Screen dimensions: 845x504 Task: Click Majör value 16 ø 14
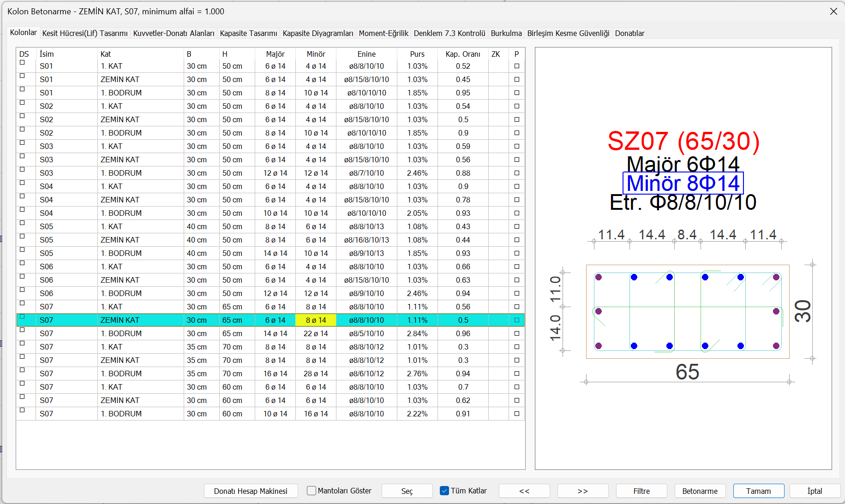pos(275,374)
